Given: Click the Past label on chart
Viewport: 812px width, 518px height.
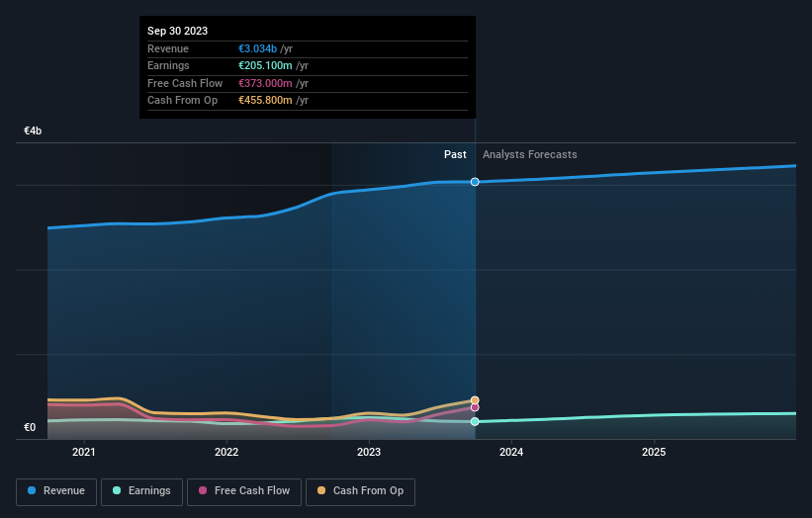Looking at the screenshot, I should point(455,155).
